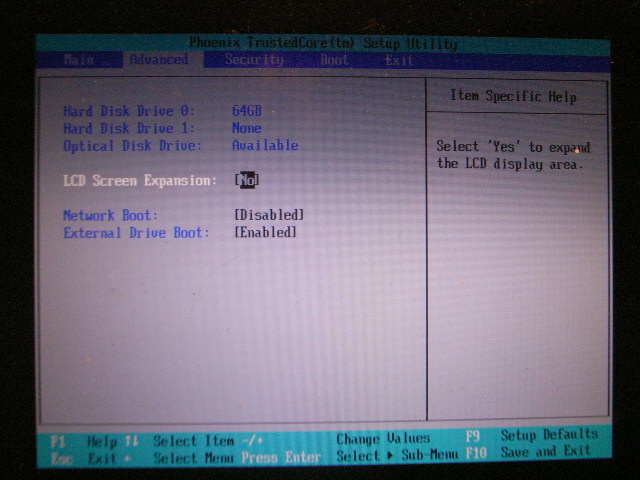Select the Network Boot label
Screen dimensions: 640x480
110,215
